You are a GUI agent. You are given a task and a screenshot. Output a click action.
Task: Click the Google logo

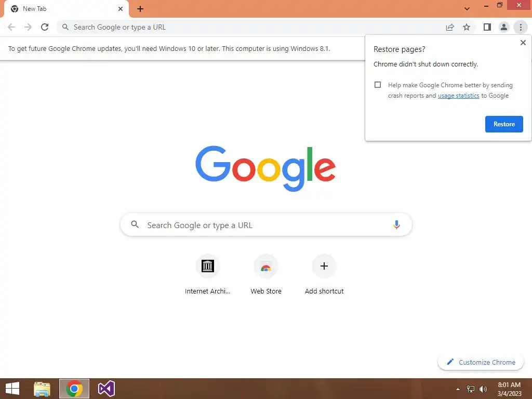(x=265, y=169)
